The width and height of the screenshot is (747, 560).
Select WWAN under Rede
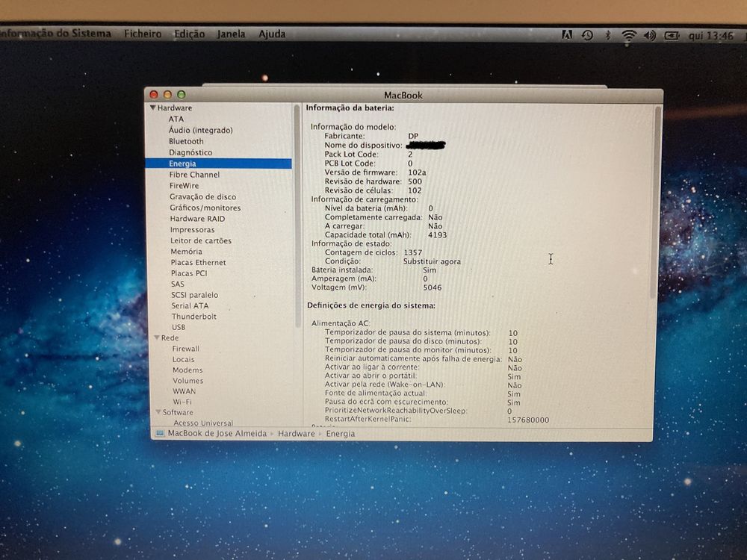pyautogui.click(x=185, y=391)
